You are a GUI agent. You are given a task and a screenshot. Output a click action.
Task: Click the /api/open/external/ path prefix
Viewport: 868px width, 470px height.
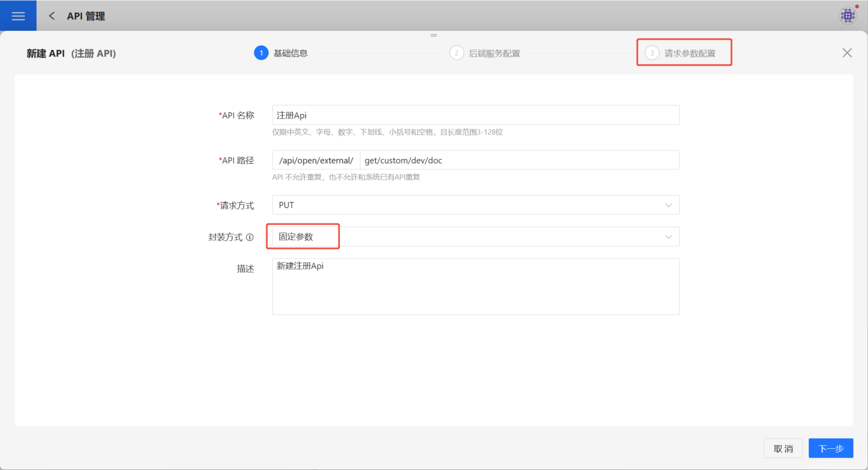316,160
